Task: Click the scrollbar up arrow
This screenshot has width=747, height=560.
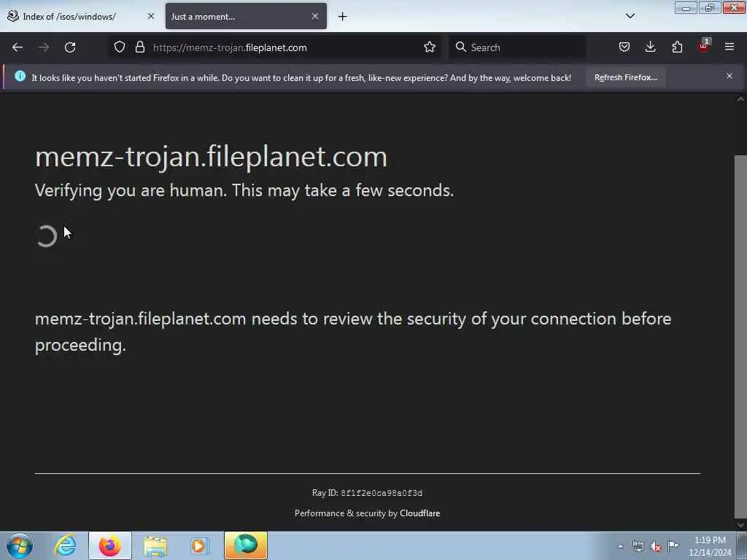Action: point(740,99)
